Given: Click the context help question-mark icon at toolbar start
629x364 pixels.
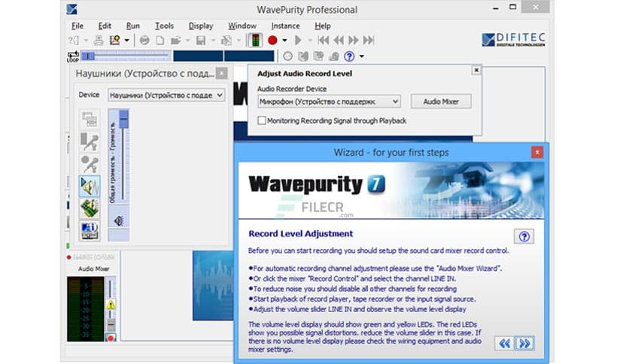Looking at the screenshot, I should (x=74, y=40).
